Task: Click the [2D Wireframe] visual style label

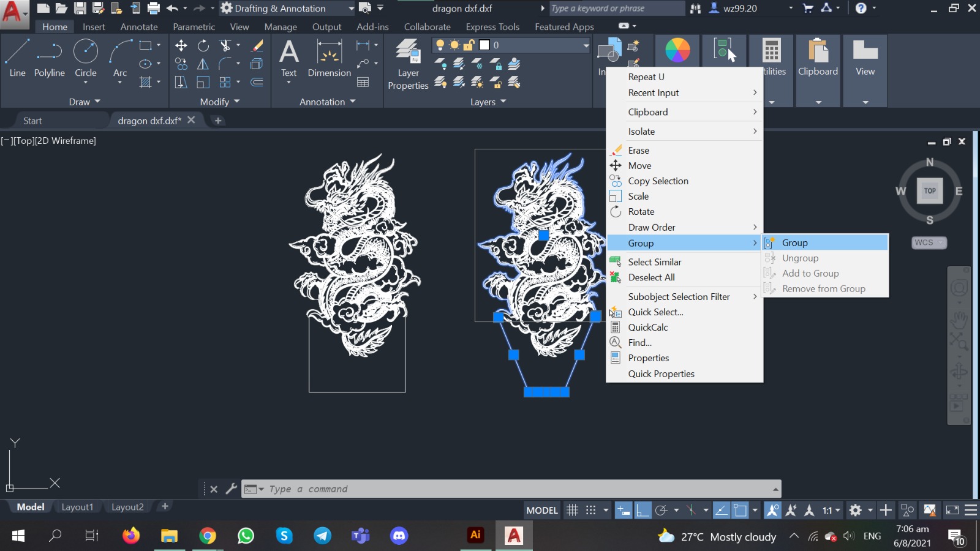Action: (x=66, y=141)
